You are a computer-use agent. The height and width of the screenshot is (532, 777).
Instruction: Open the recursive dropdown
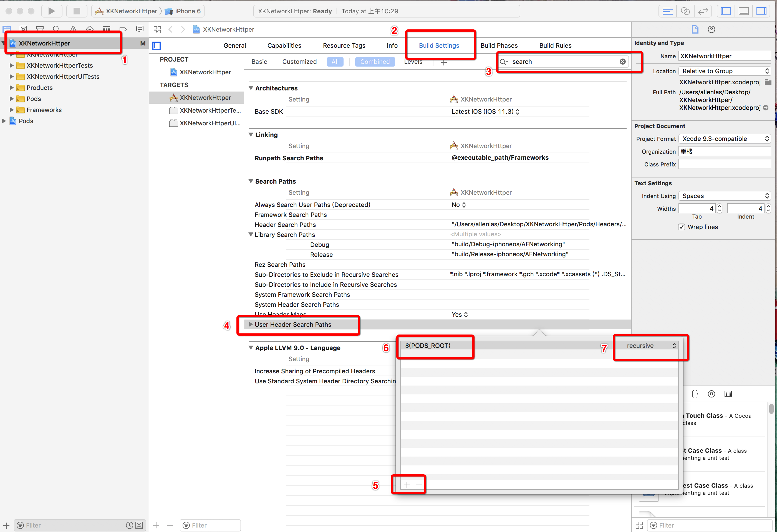click(x=651, y=346)
